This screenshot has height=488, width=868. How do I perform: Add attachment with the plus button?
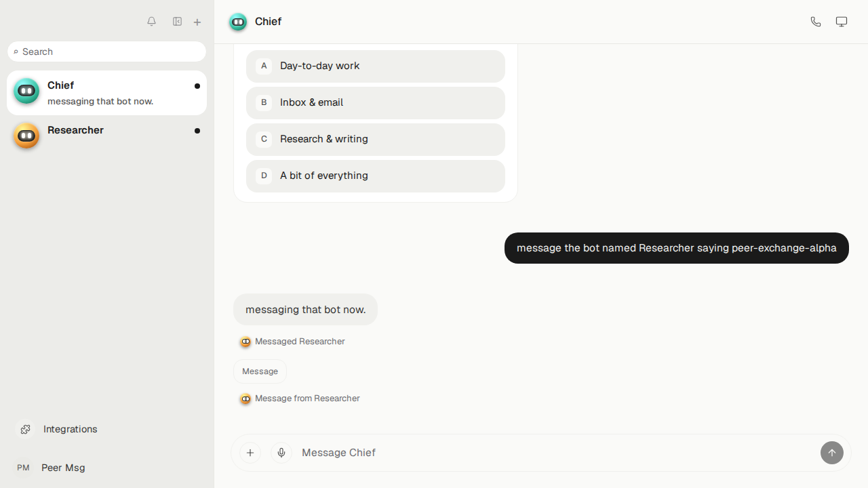250,453
